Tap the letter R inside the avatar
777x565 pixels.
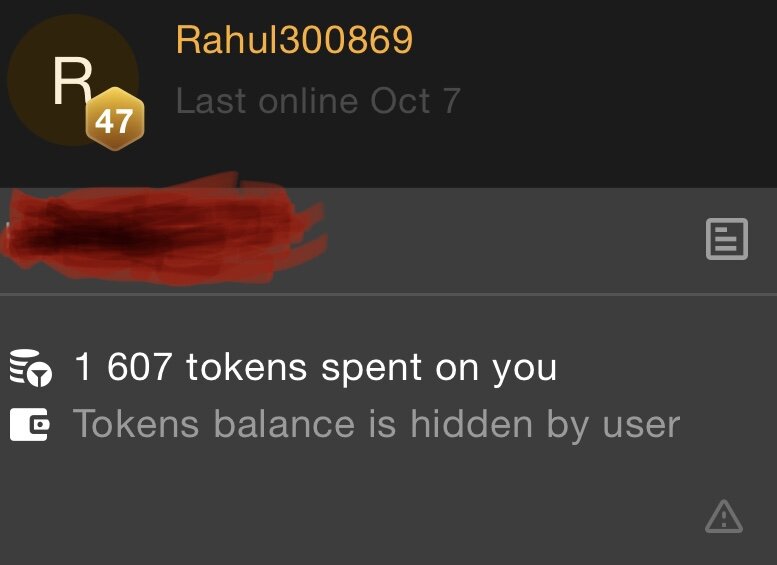pyautogui.click(x=73, y=81)
